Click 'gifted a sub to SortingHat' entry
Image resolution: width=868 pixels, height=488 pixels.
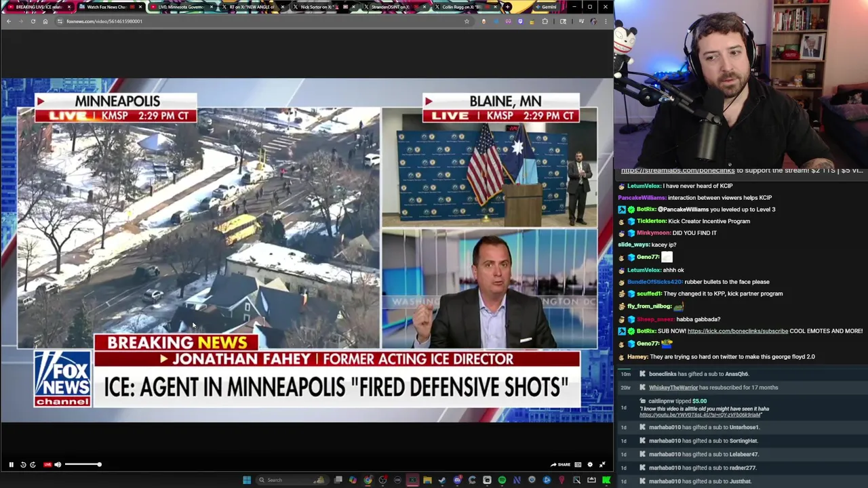coord(703,441)
